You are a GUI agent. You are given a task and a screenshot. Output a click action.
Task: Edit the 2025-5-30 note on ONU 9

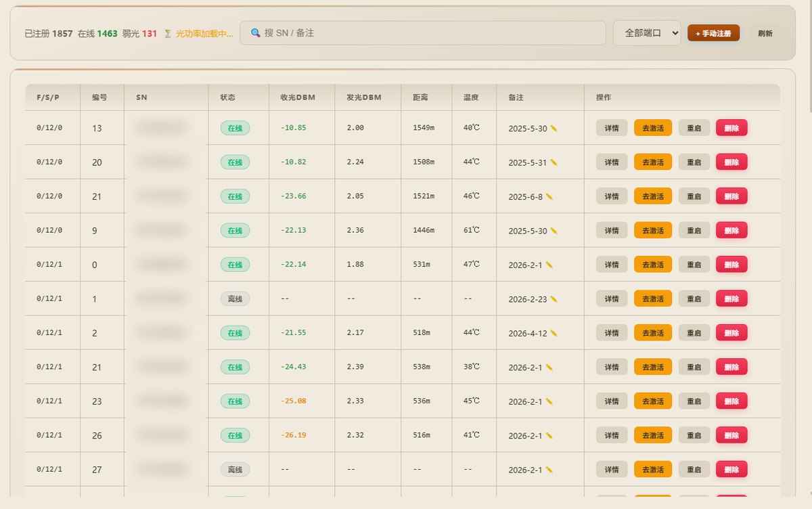(554, 231)
